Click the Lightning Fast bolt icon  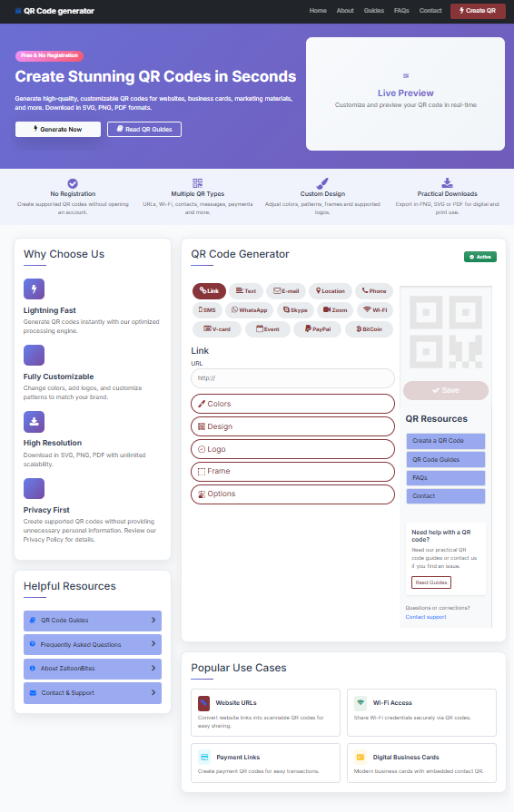pos(34,289)
